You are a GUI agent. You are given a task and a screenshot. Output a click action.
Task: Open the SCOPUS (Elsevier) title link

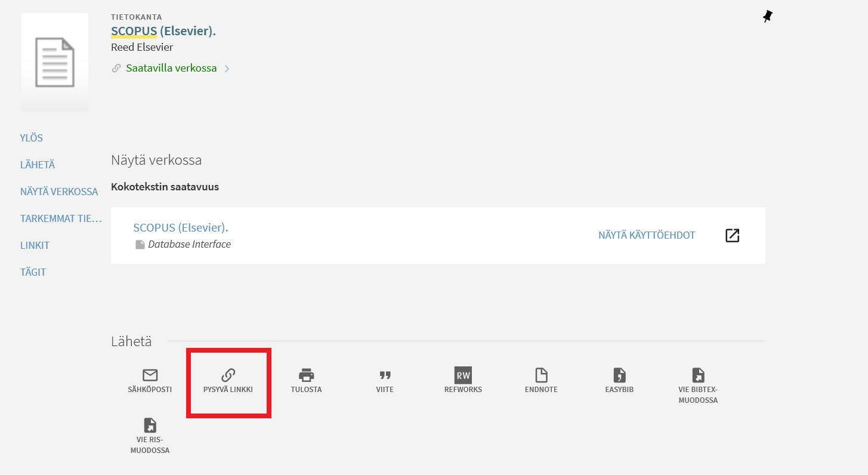pyautogui.click(x=163, y=31)
